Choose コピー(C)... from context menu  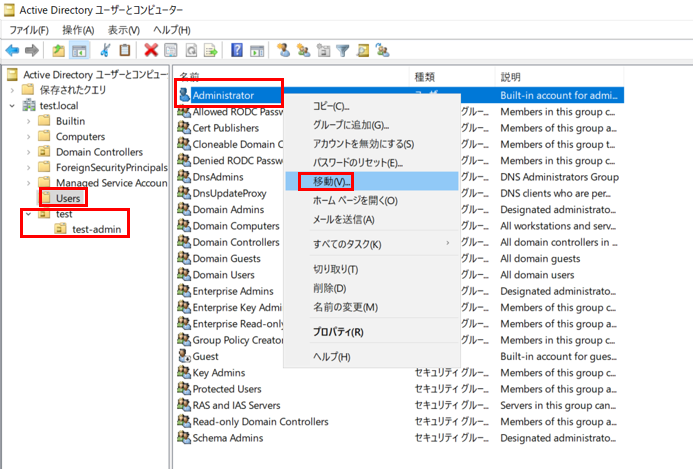click(371, 106)
